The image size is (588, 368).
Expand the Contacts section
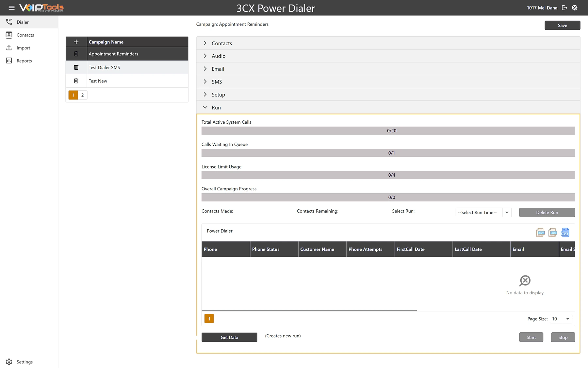click(388, 43)
